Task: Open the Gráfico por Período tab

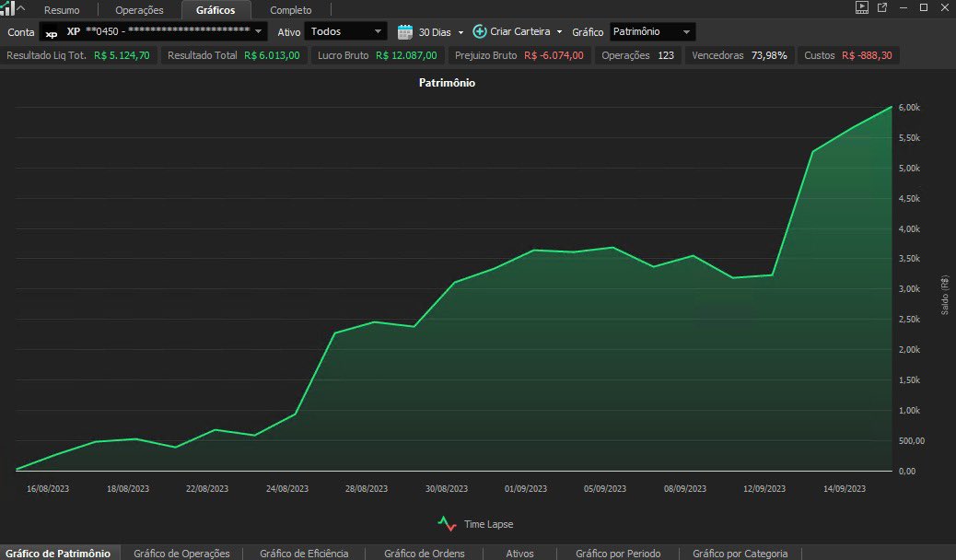Action: (618, 554)
